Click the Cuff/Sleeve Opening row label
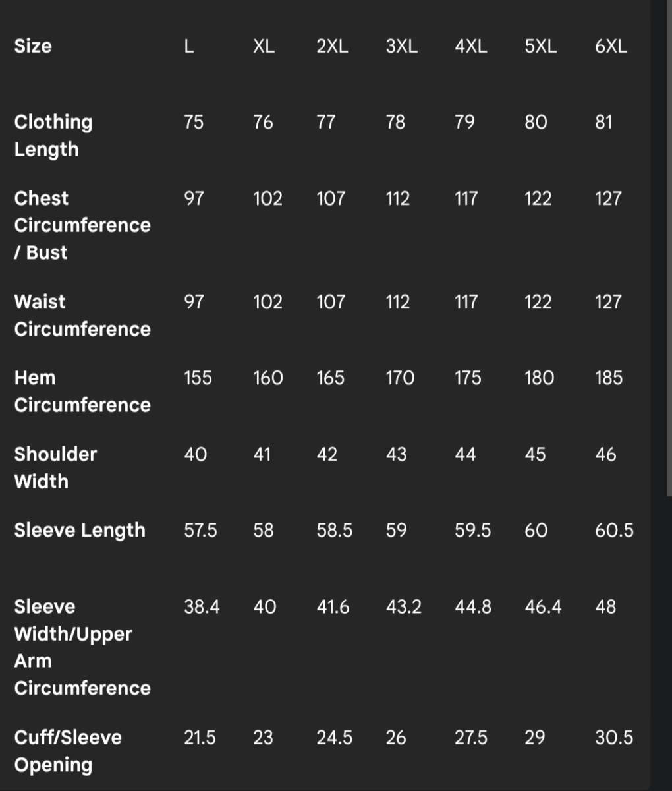The image size is (672, 791). pos(68,750)
